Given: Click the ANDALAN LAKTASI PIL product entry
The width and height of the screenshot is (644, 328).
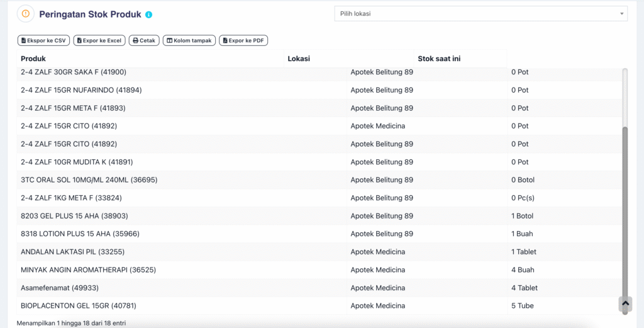Looking at the screenshot, I should [72, 252].
